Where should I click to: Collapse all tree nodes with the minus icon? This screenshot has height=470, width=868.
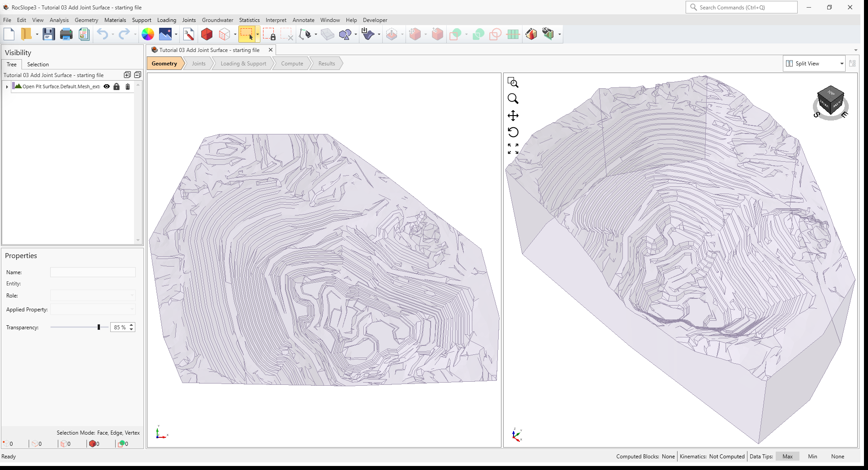138,75
